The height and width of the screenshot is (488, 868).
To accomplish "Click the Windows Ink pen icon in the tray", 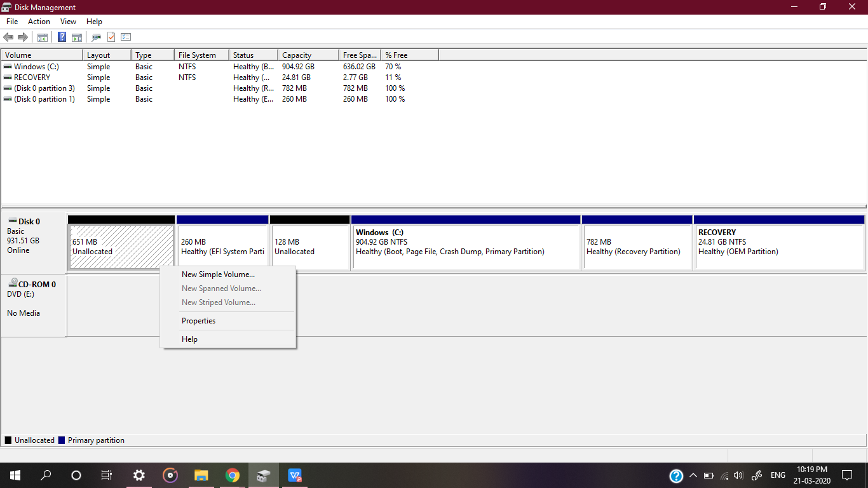I will click(757, 475).
